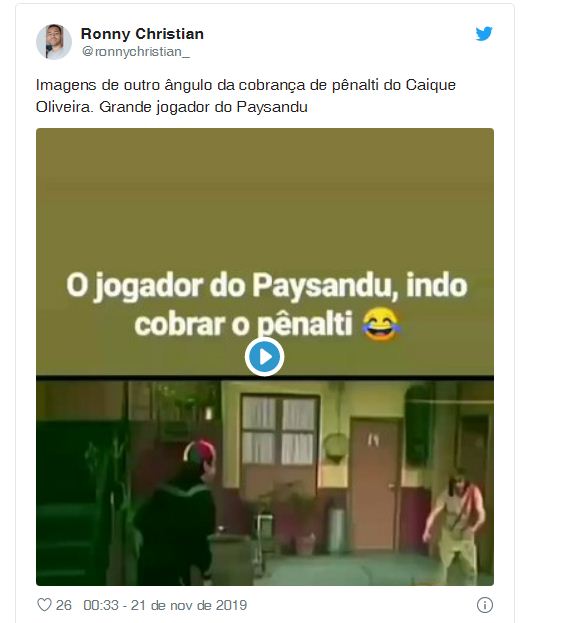
Task: Click the like count showing 26
Action: click(64, 605)
